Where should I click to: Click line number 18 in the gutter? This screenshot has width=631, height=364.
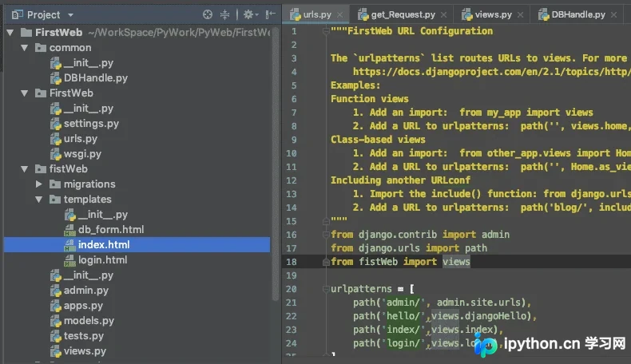point(292,262)
